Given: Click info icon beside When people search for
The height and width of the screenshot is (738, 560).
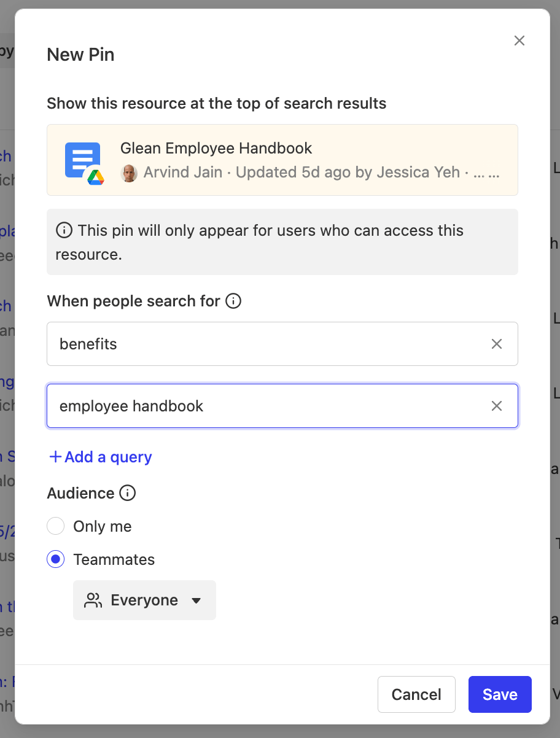Looking at the screenshot, I should click(233, 301).
